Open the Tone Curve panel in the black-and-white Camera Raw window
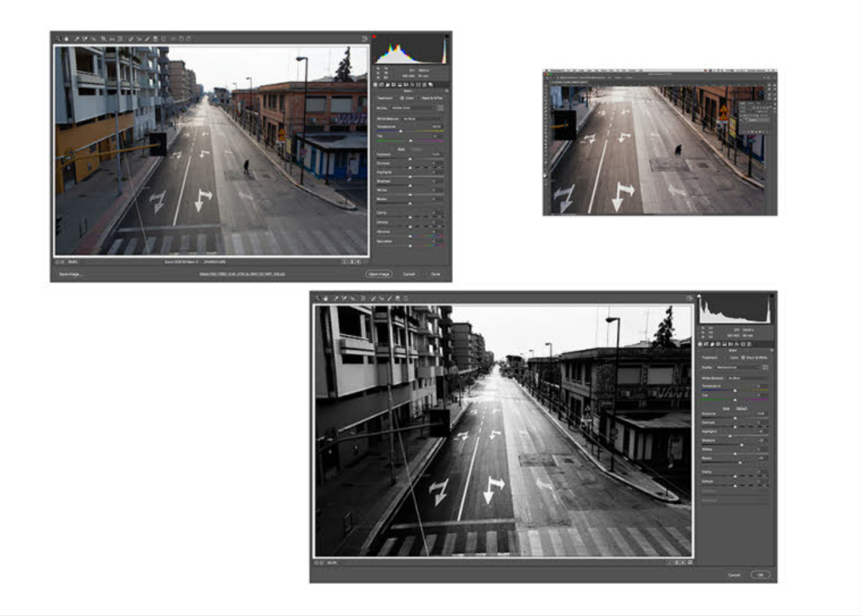This screenshot has width=862, height=616. pos(706,344)
